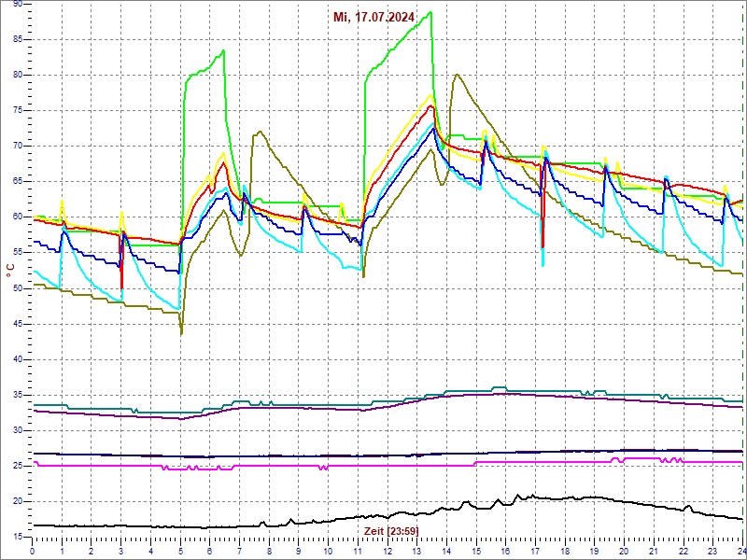Click hour 2 label on the time axis
The height and width of the screenshot is (560, 747).
coord(92,552)
